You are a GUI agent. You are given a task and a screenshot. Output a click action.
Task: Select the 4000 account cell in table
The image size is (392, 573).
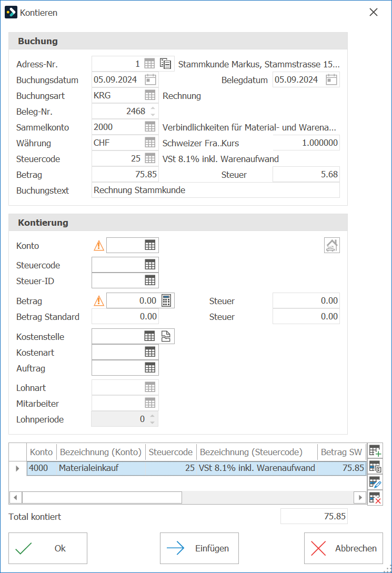click(x=42, y=468)
